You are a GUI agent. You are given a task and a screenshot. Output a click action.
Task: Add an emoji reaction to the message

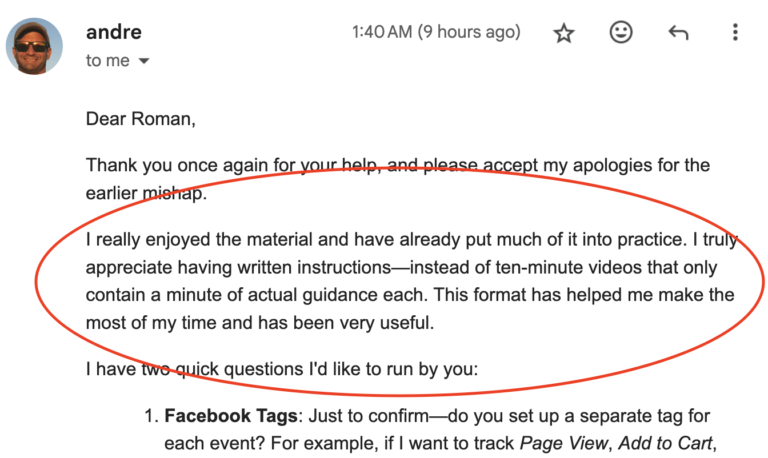tap(621, 33)
